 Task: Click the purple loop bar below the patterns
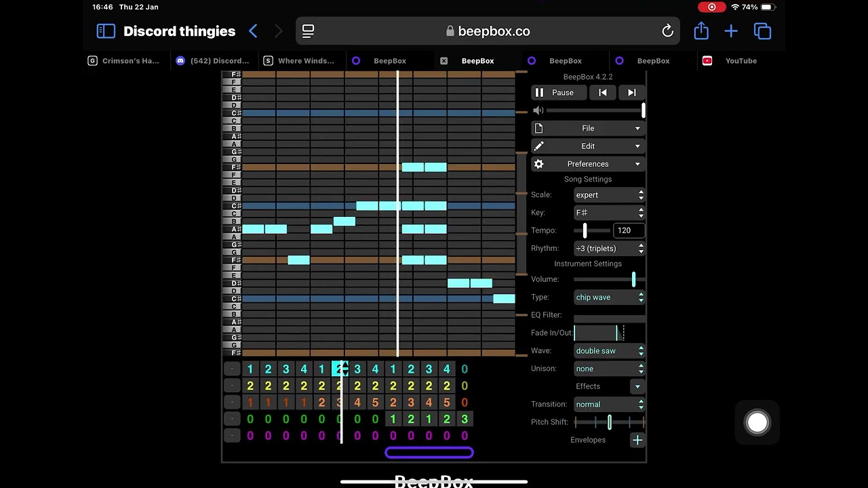point(429,453)
